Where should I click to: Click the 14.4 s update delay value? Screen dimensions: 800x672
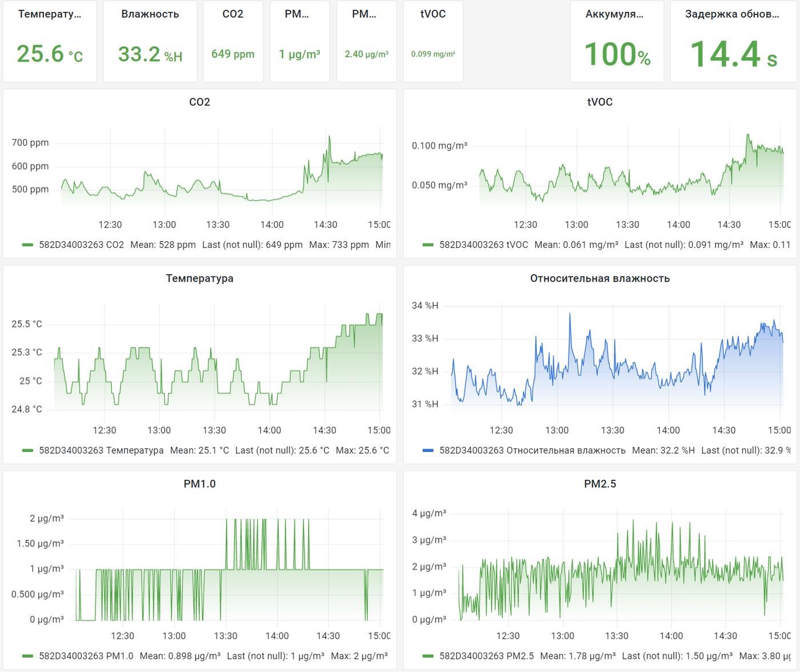(734, 55)
